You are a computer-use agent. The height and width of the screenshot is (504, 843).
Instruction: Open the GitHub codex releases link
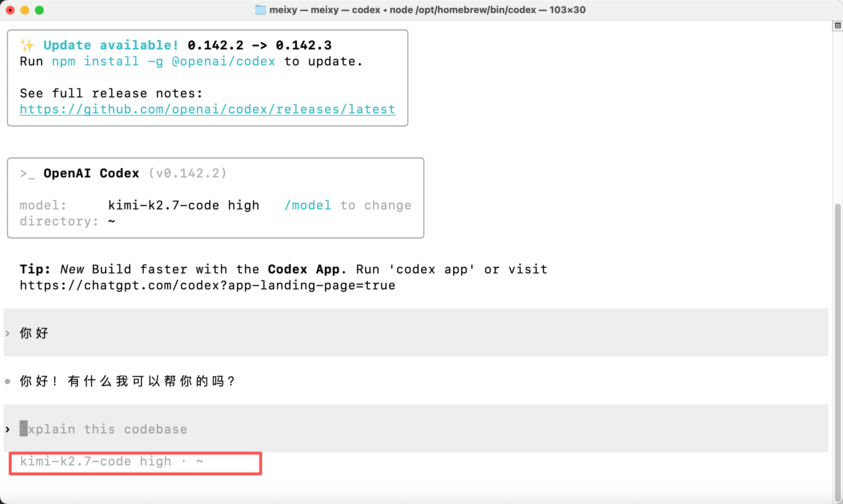point(207,109)
